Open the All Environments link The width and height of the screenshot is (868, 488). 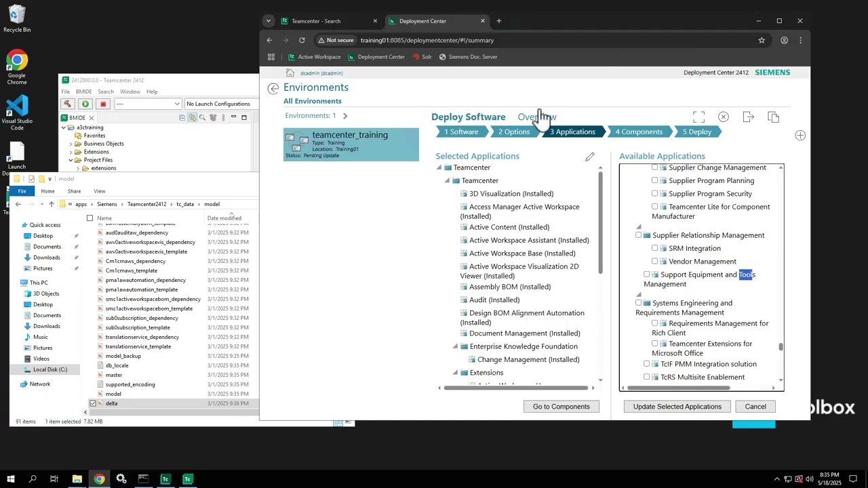[x=313, y=102]
